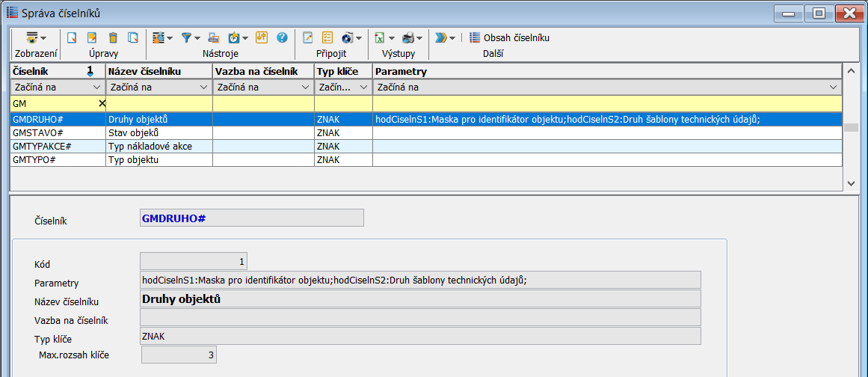Clear the GM filter with X button

click(102, 103)
